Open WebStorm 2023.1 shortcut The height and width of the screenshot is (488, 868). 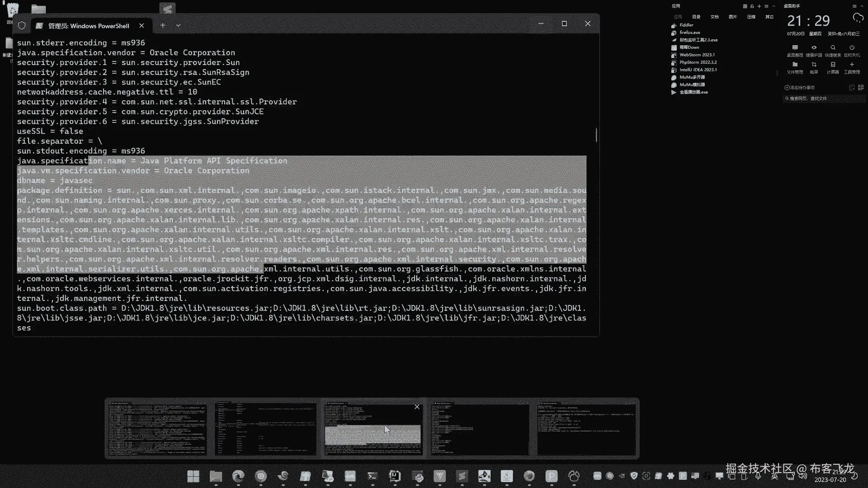click(x=697, y=55)
